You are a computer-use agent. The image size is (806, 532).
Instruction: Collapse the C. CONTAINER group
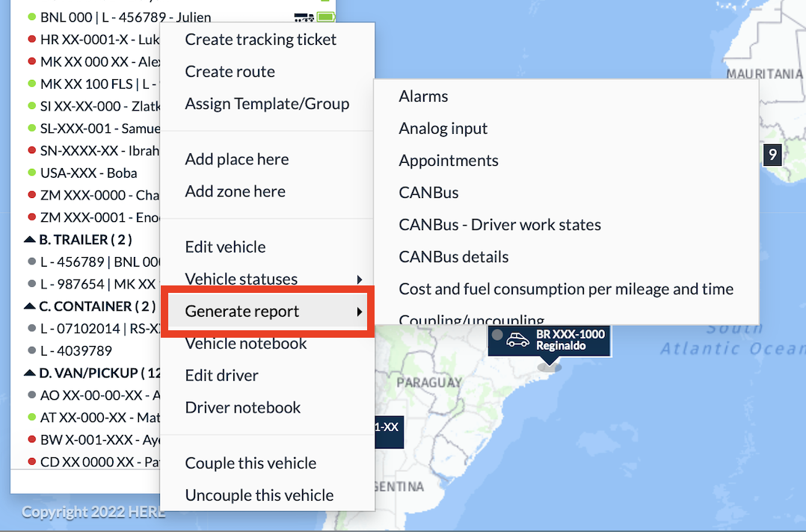30,306
